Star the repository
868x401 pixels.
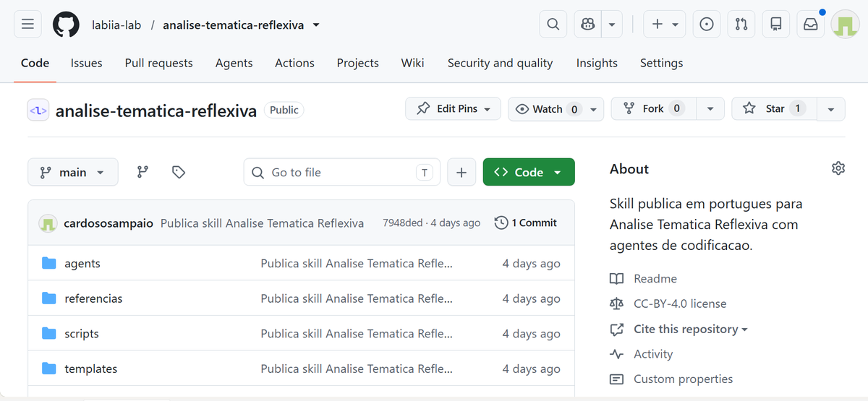click(774, 108)
